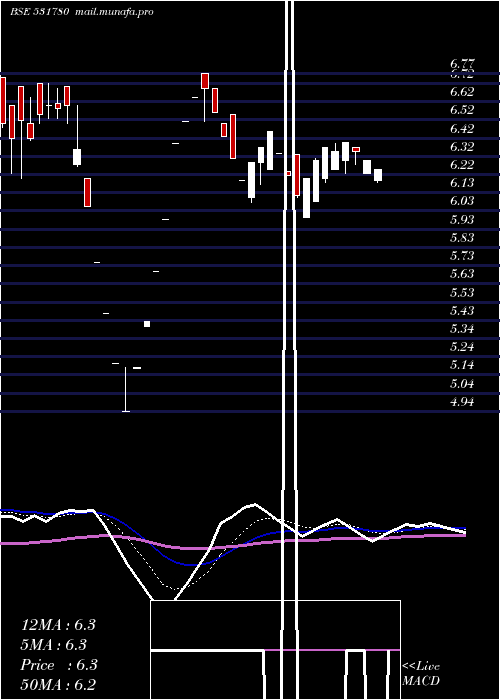Click the 5MA : 6.3 readout

coord(54,645)
